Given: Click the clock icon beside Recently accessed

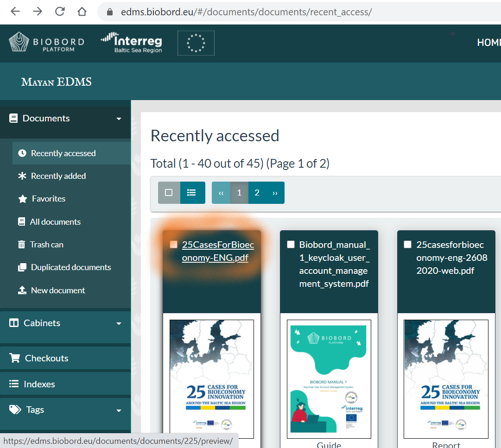Looking at the screenshot, I should pos(22,153).
